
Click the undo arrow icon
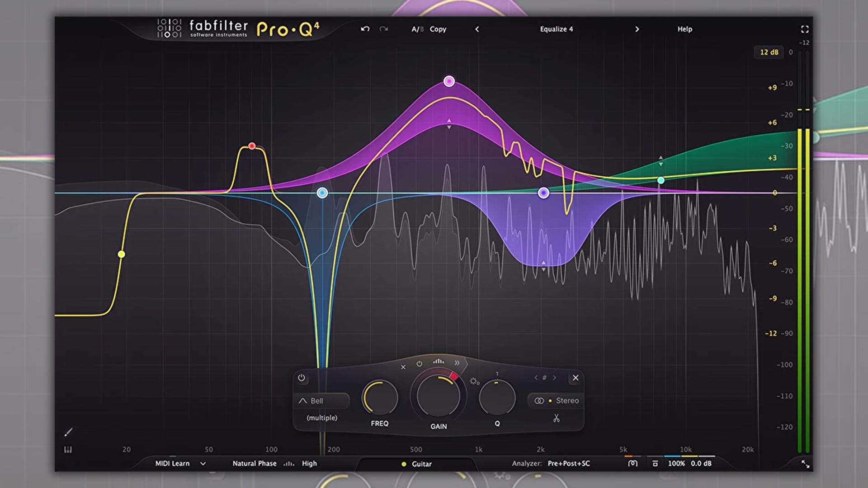365,29
